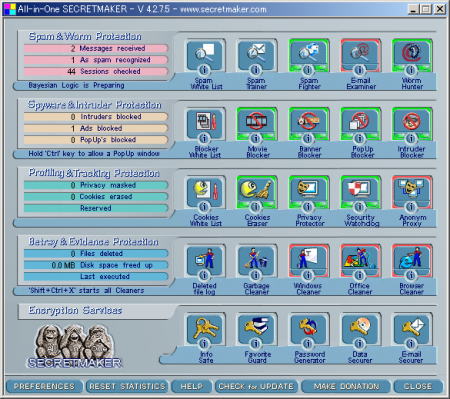Viewport: 450px width, 399px height.
Task: Open the Cookies White List icon
Action: (x=204, y=191)
